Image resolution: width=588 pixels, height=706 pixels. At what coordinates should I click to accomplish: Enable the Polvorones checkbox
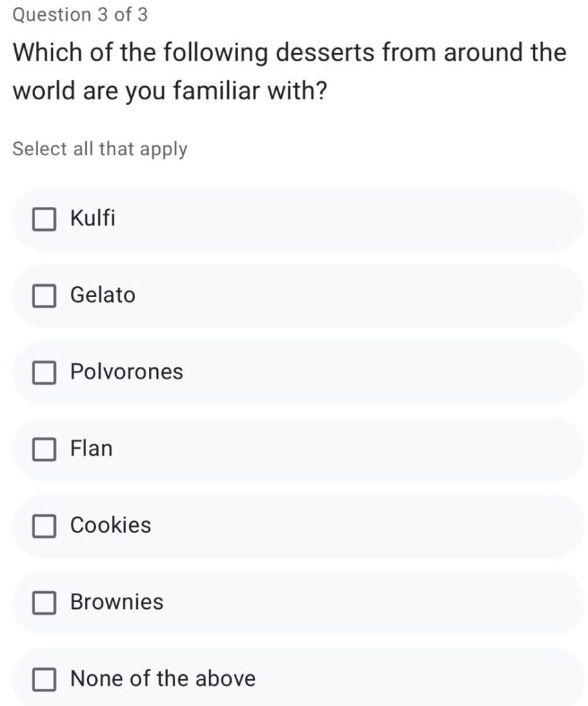point(44,373)
